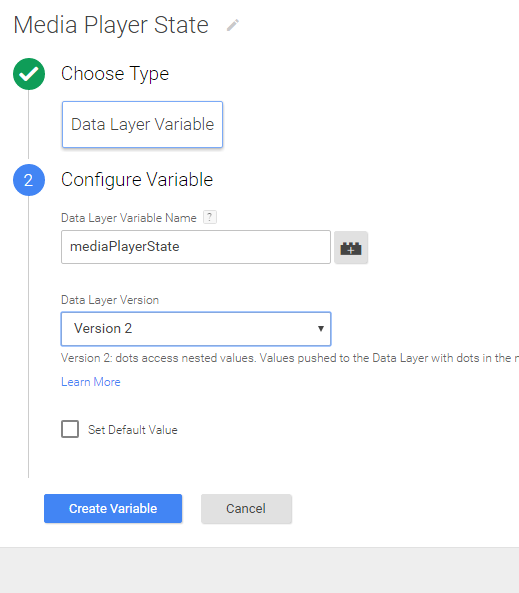The width and height of the screenshot is (519, 593).
Task: Click the Create Variable button
Action: click(x=113, y=509)
